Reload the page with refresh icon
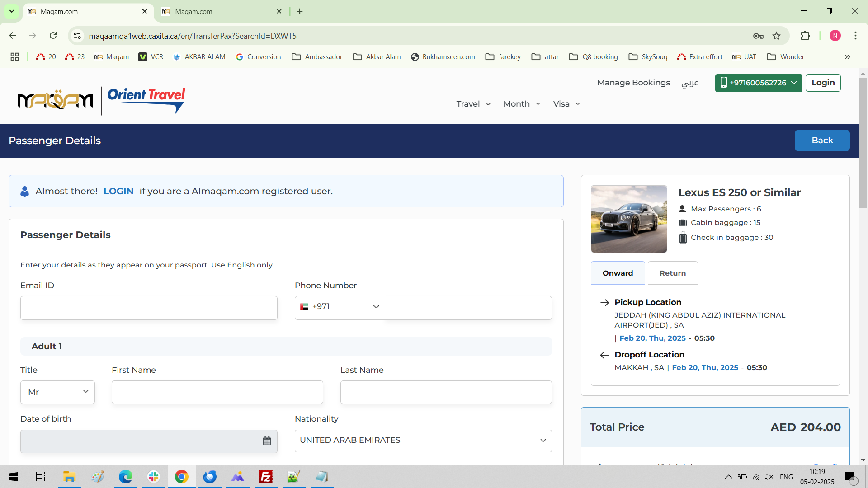This screenshot has height=488, width=868. pyautogui.click(x=53, y=36)
